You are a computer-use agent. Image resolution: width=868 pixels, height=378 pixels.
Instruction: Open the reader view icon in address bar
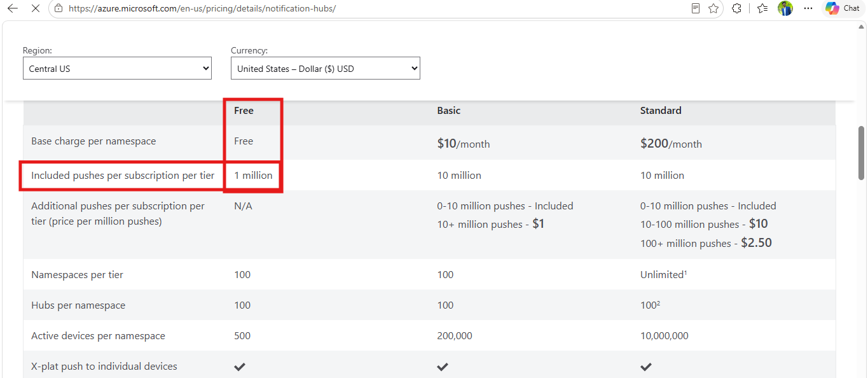(696, 8)
